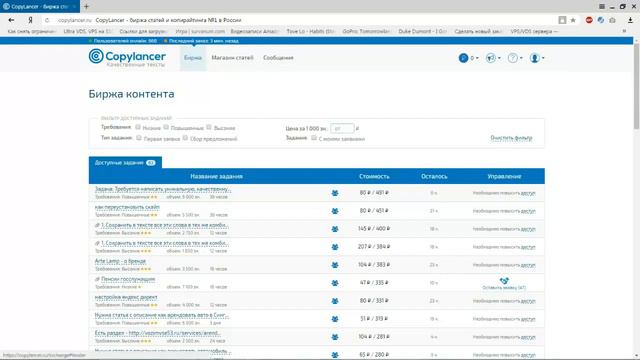Open browser downloads arrow icon
640x360 pixels.
pyautogui.click(x=630, y=20)
